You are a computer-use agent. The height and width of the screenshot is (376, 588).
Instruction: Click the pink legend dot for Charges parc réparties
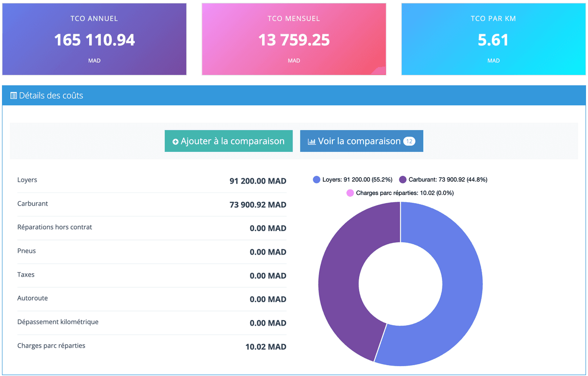click(x=349, y=193)
